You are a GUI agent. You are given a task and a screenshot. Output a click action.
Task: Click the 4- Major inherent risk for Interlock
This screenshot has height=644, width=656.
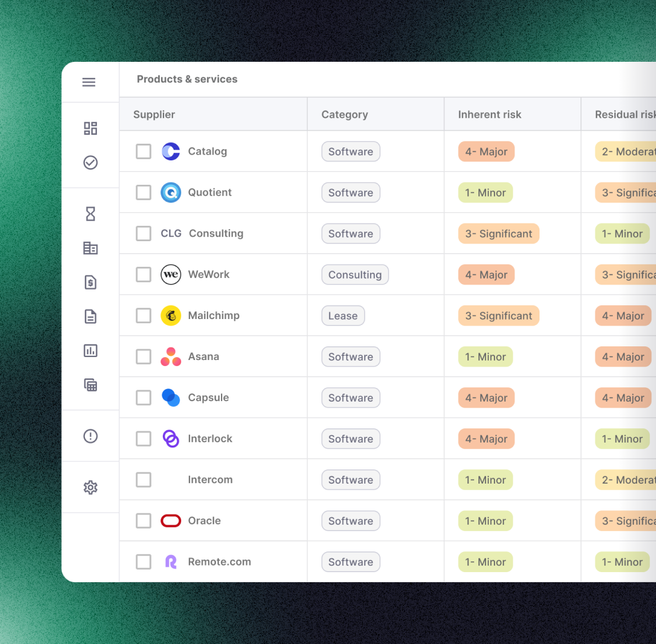pyautogui.click(x=486, y=438)
